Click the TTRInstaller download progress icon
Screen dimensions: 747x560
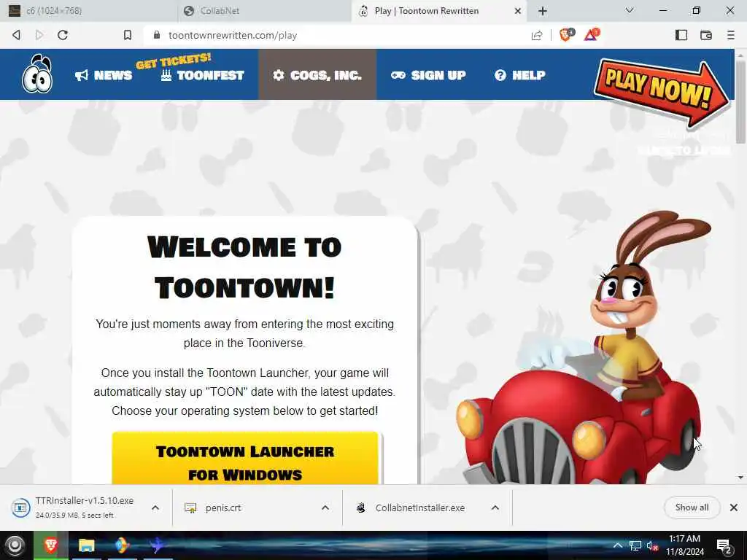click(x=20, y=507)
